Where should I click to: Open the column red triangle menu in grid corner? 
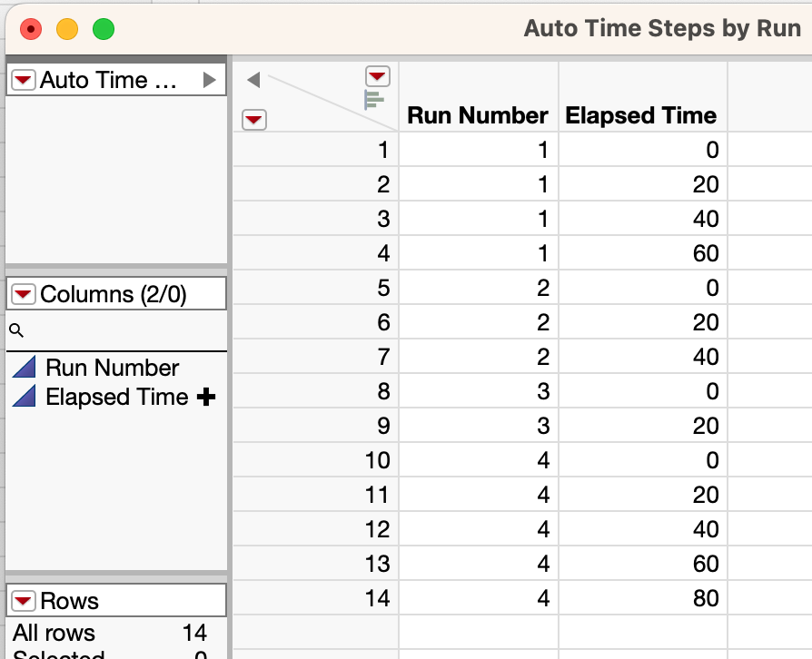[x=377, y=75]
